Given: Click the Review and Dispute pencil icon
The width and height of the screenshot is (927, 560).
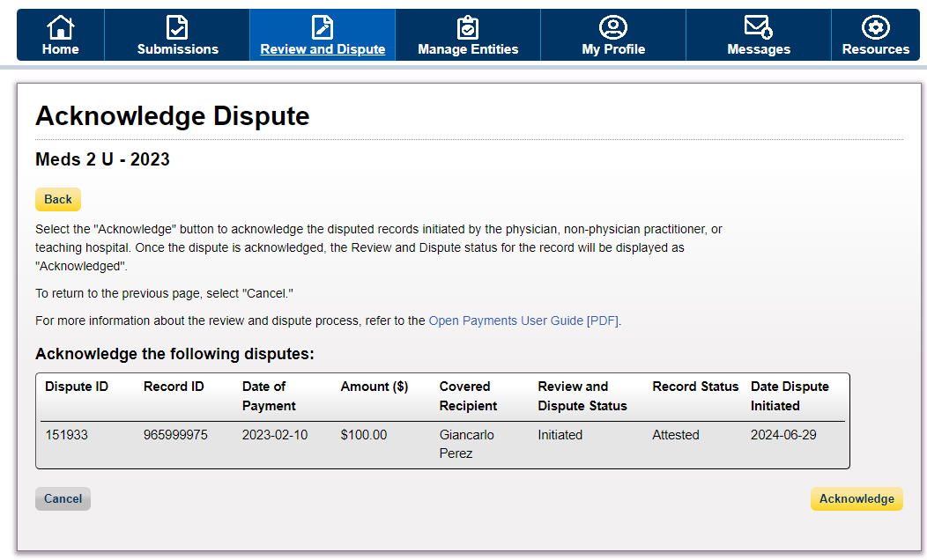Looking at the screenshot, I should tap(323, 27).
